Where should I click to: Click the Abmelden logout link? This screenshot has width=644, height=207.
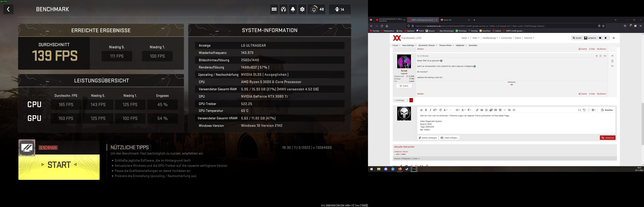click(473, 46)
